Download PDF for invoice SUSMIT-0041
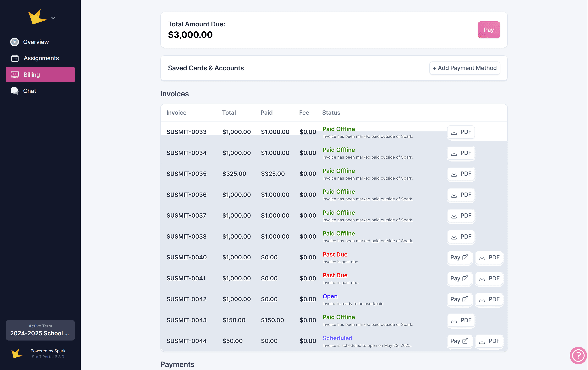 point(489,278)
